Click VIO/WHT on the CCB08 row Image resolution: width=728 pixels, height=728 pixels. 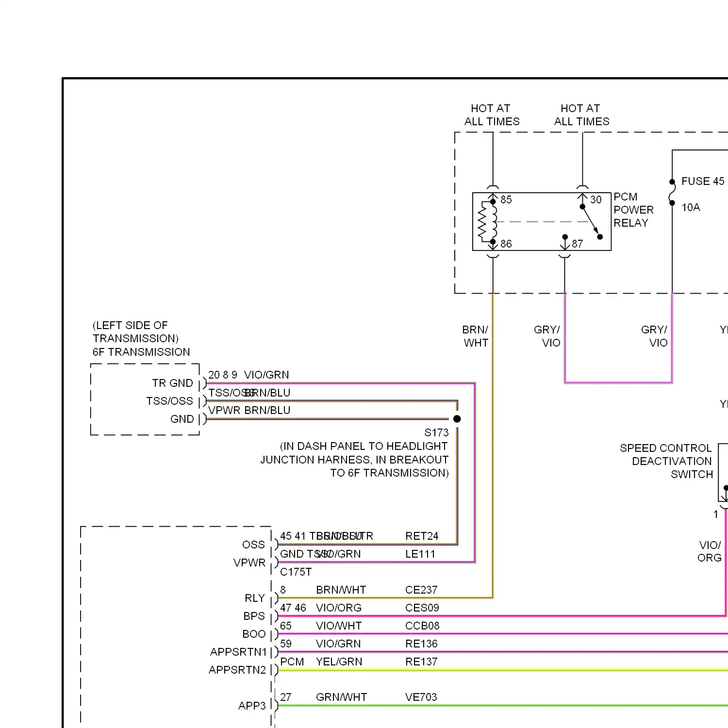point(339,626)
